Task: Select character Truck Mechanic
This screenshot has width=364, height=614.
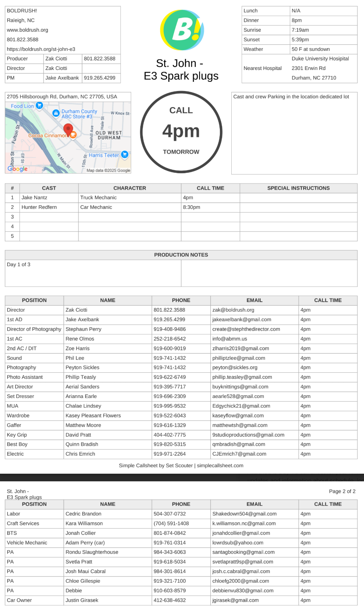Action: coord(98,197)
